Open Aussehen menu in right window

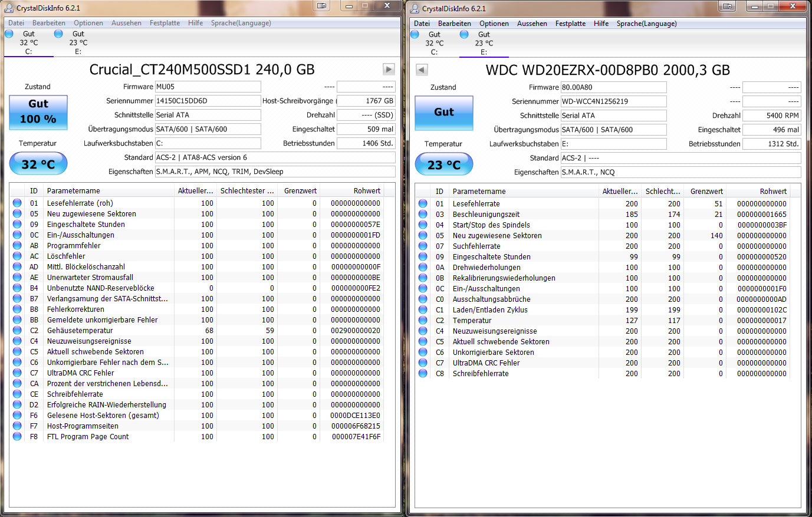(532, 24)
